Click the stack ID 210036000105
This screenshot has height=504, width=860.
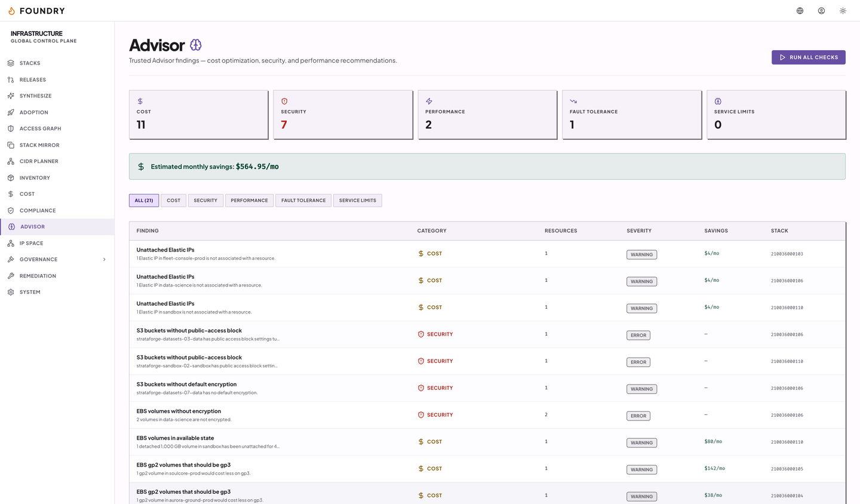[x=787, y=469]
